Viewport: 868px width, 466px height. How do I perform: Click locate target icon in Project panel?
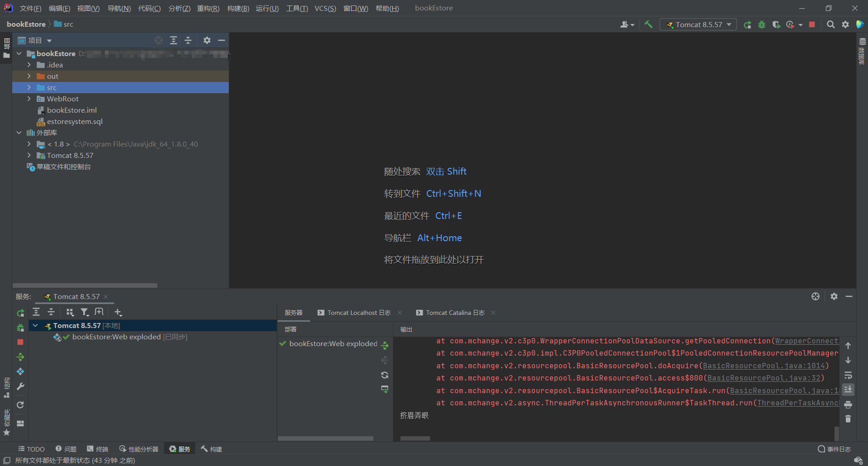click(159, 40)
